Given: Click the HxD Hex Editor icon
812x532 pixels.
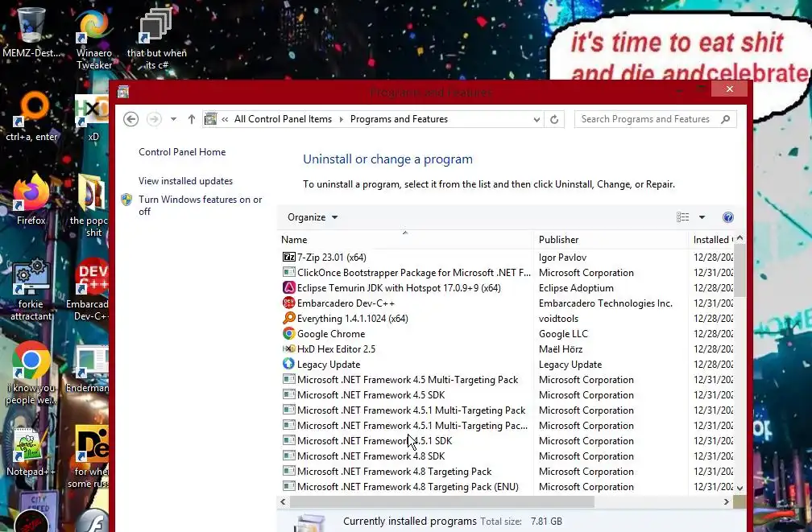Looking at the screenshot, I should [x=289, y=348].
